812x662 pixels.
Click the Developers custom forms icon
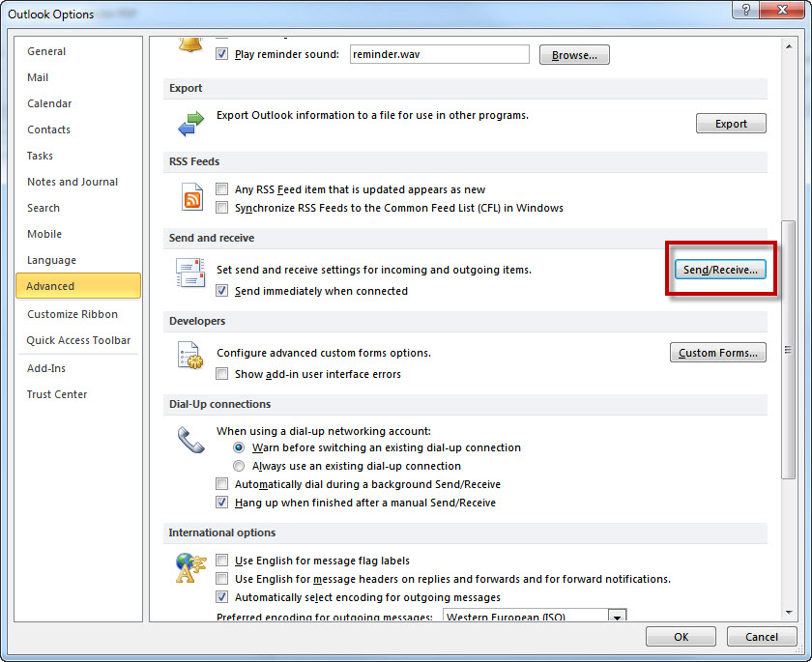click(x=190, y=355)
